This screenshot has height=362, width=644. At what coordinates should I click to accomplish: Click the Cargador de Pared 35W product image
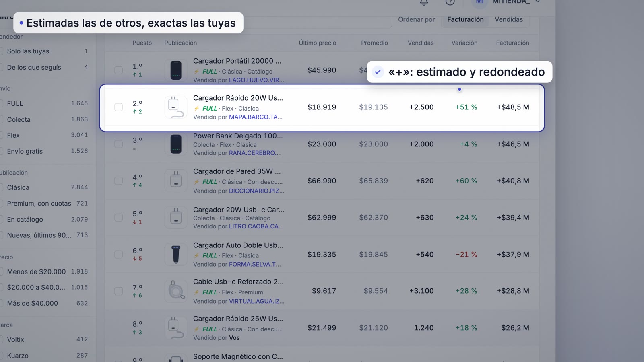point(176,181)
